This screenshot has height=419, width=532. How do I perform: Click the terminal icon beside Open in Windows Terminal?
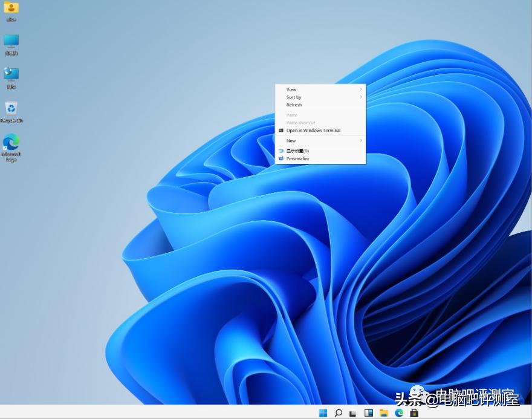(x=282, y=131)
